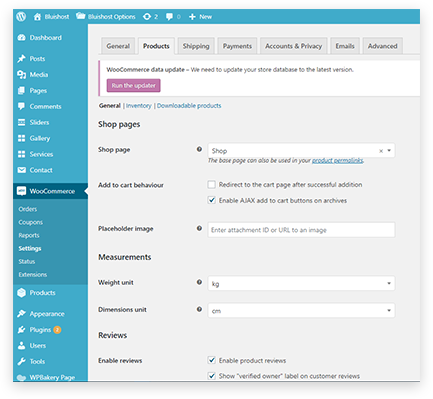Switch to the Shipping tab
The height and width of the screenshot is (399, 433).
(x=196, y=46)
